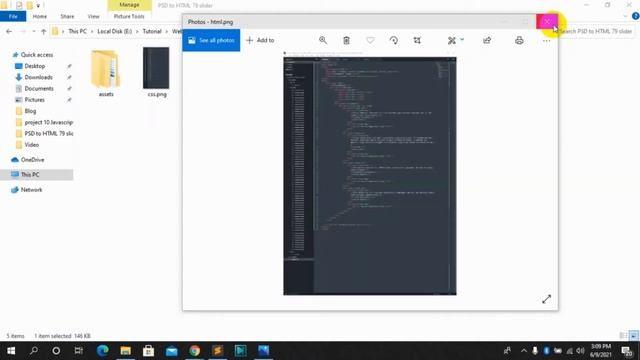This screenshot has height=360, width=640.
Task: Select the assets folder
Action: [106, 73]
